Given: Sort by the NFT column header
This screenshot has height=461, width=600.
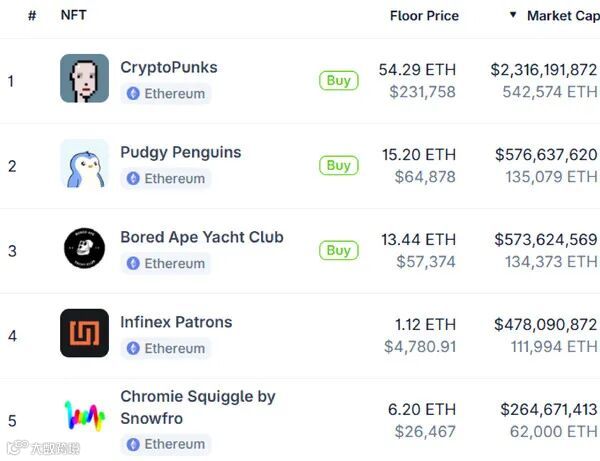Looking at the screenshot, I should tap(73, 16).
